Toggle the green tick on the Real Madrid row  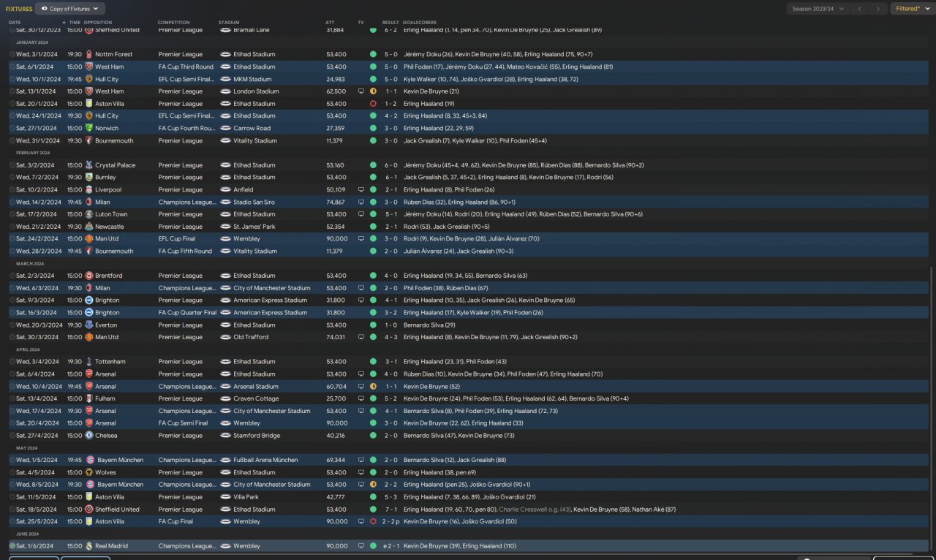[12, 546]
